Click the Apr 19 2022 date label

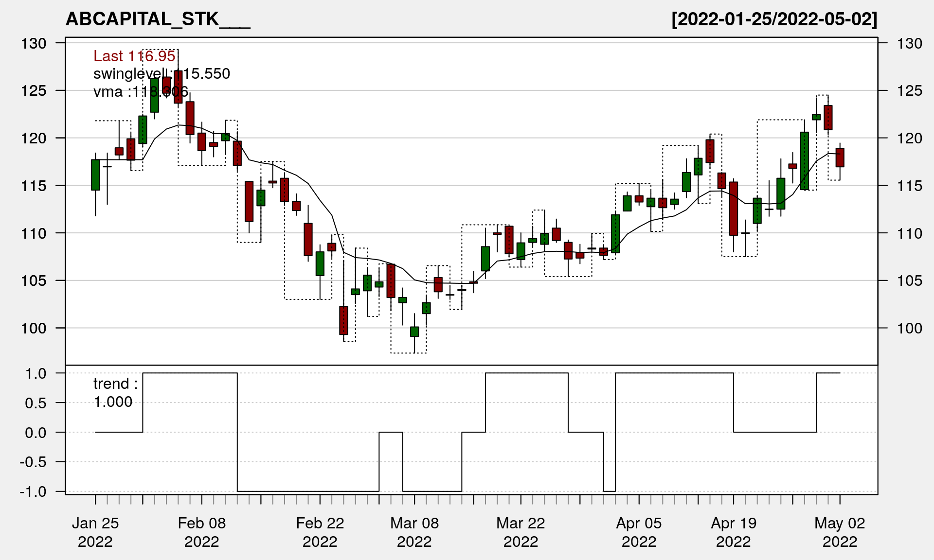point(734,532)
